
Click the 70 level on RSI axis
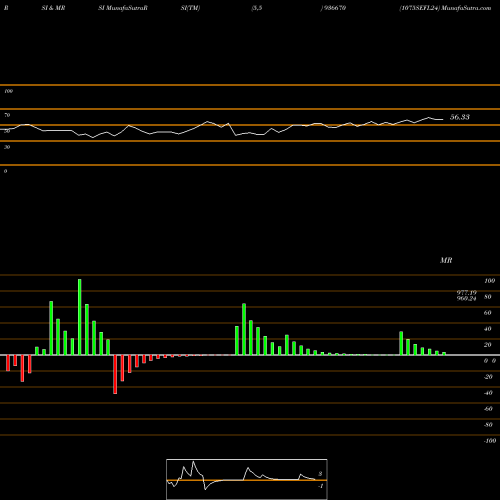[x=7, y=115]
